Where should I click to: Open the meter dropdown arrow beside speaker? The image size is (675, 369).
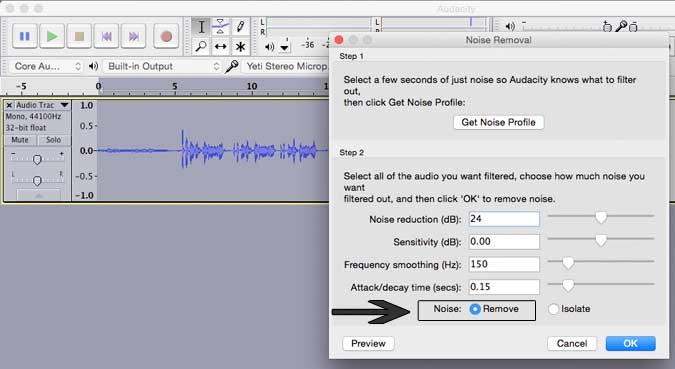[x=285, y=47]
